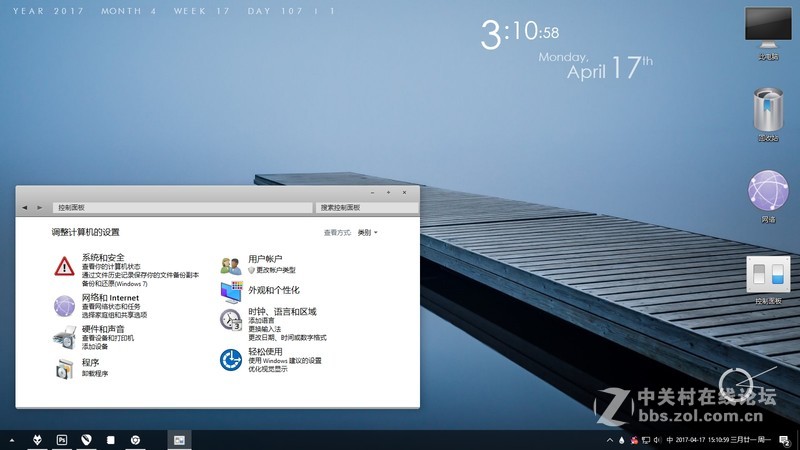
Task: Click the water drop tray icon
Action: [621, 440]
